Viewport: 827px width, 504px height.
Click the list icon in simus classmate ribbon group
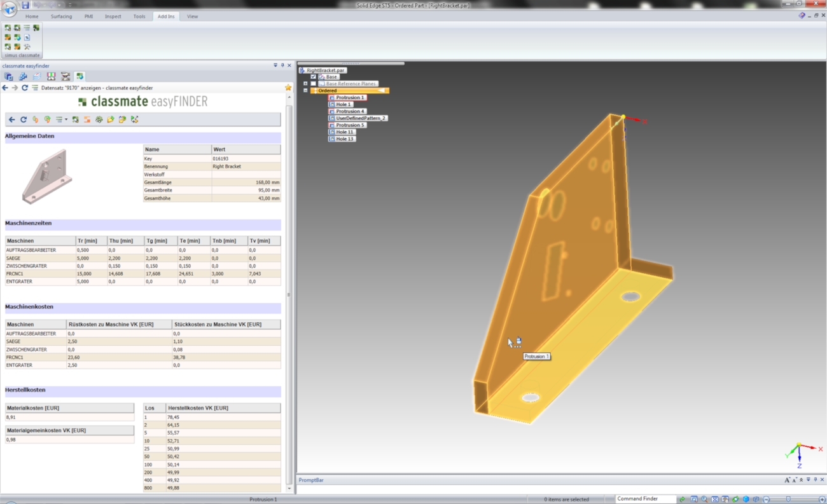(27, 28)
